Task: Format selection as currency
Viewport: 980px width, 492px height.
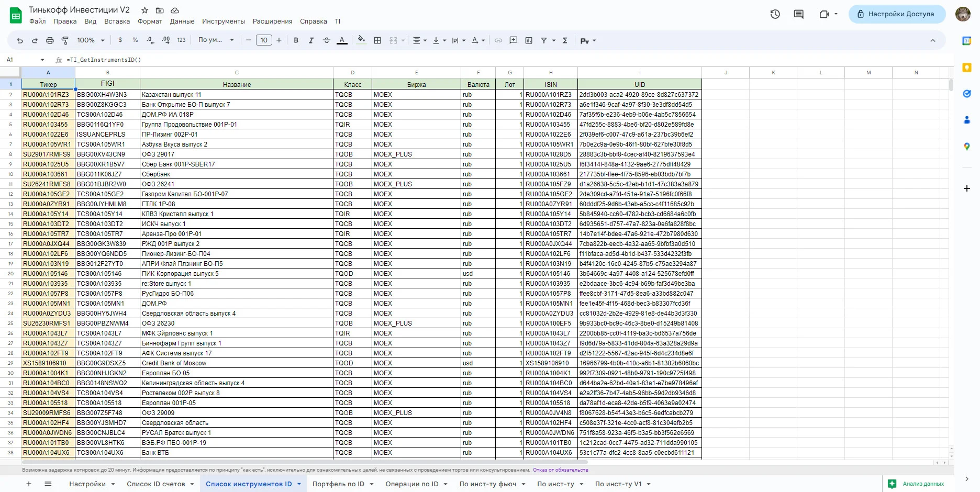Action: tap(120, 40)
